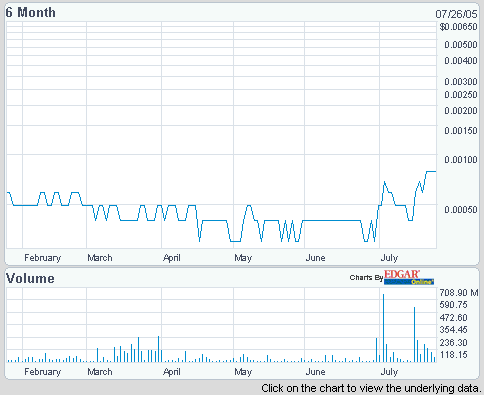Click May label under the volume chart

(x=243, y=372)
